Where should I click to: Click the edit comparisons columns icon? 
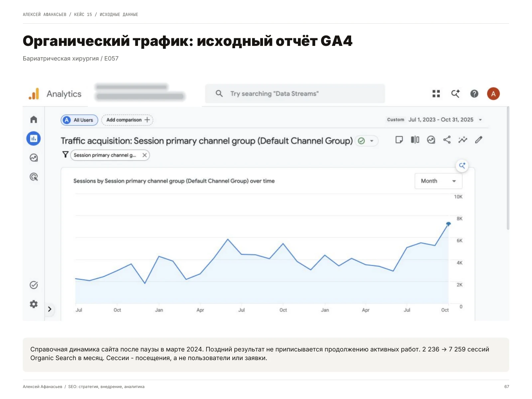click(x=415, y=140)
